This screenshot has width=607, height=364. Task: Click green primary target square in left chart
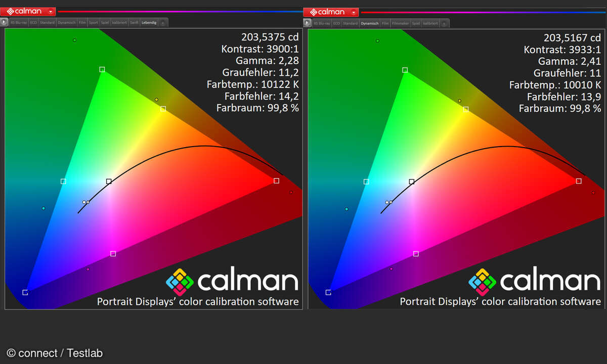[102, 69]
